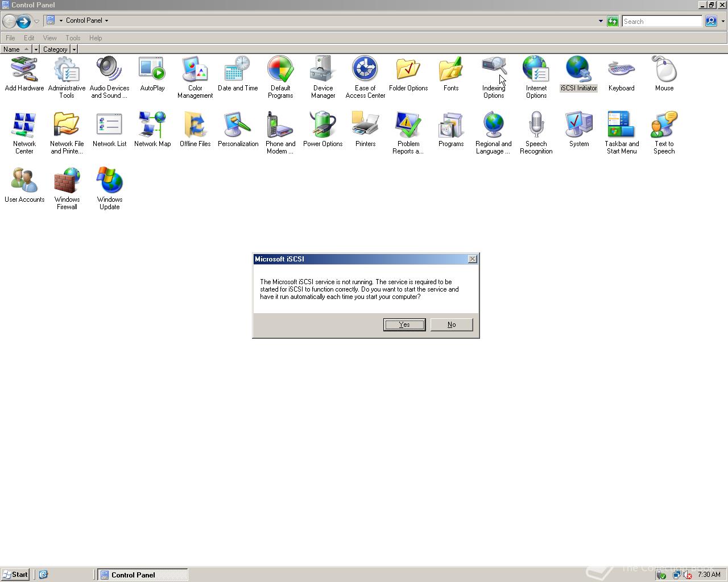728x582 pixels.
Task: Open the View menu
Action: (49, 38)
